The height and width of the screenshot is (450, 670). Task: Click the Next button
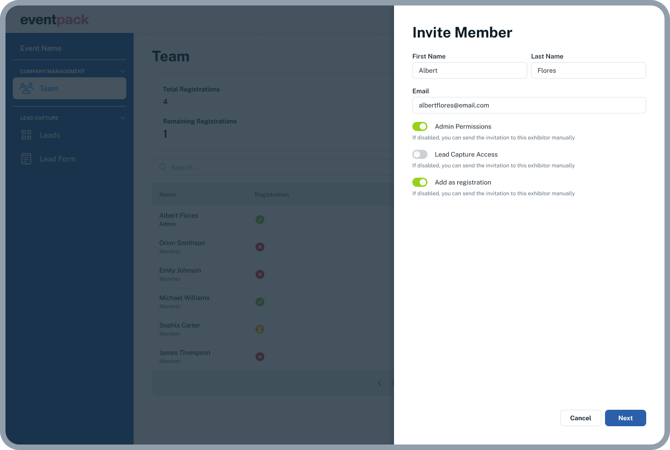click(625, 418)
